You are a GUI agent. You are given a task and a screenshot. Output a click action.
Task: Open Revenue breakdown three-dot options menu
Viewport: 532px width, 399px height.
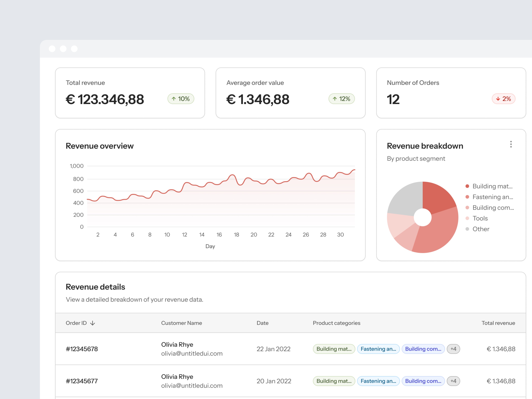511,144
